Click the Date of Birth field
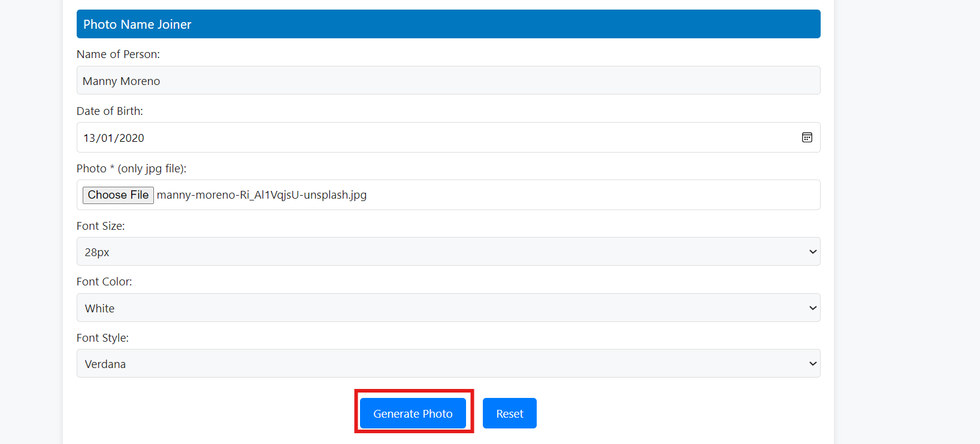This screenshot has width=980, height=444. tap(448, 138)
